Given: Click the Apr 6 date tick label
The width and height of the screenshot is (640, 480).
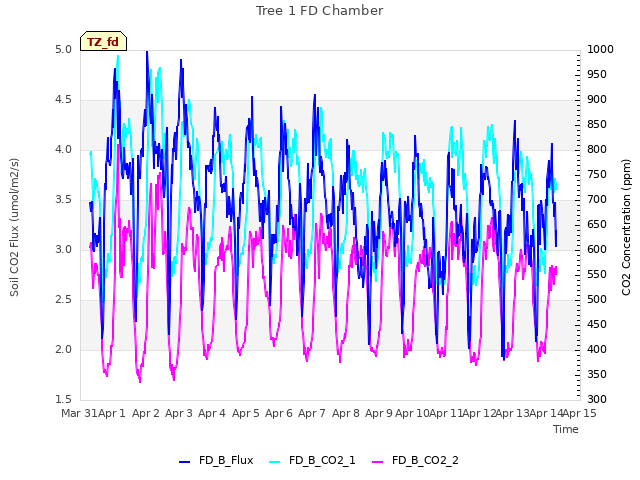Looking at the screenshot, I should pyautogui.click(x=279, y=413).
